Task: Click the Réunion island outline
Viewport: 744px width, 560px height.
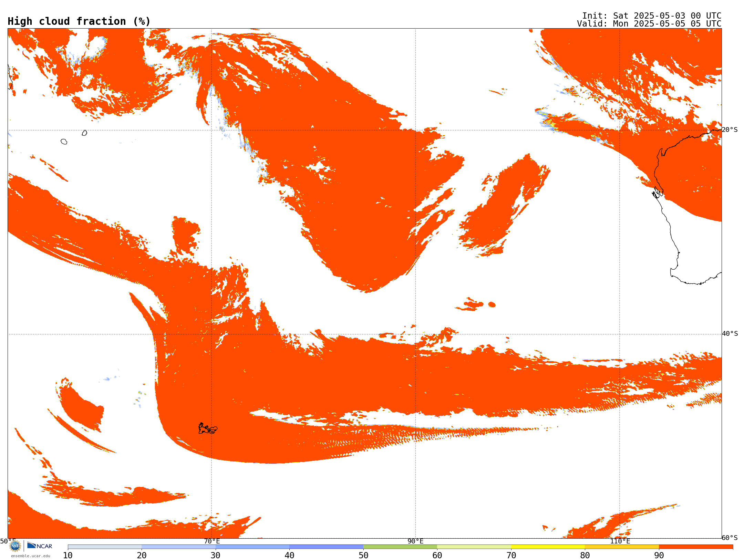Action: pyautogui.click(x=64, y=142)
